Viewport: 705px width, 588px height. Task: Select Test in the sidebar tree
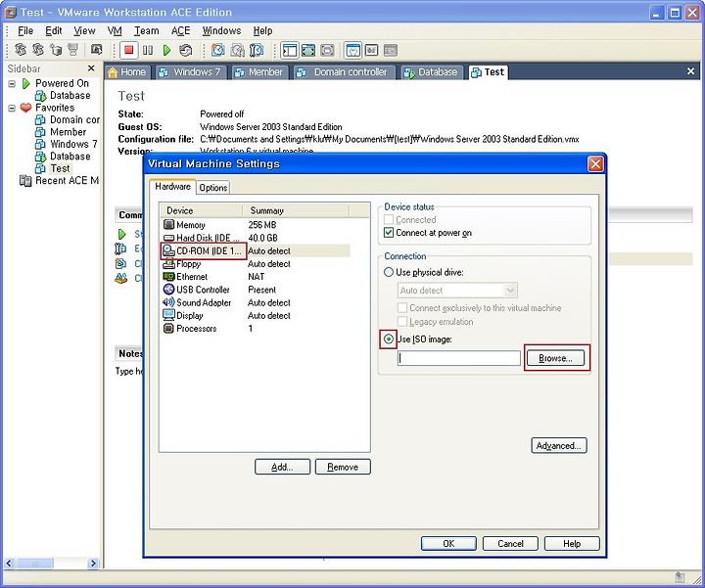point(60,168)
